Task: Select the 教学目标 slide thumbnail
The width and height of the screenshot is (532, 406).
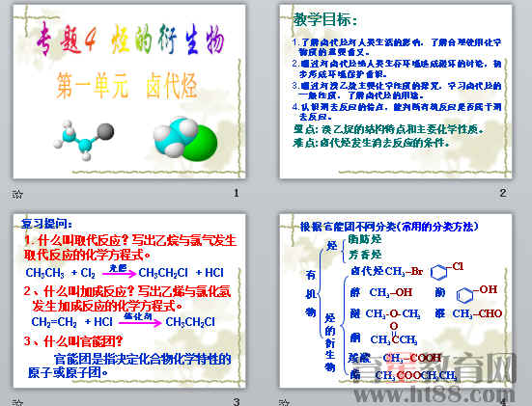Action: (x=396, y=92)
